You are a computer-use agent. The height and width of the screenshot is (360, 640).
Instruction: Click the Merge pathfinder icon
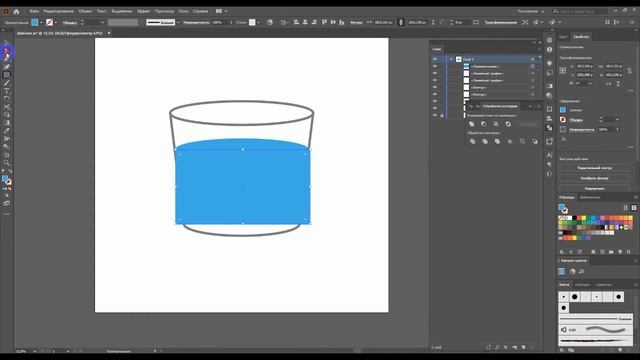pyautogui.click(x=497, y=141)
